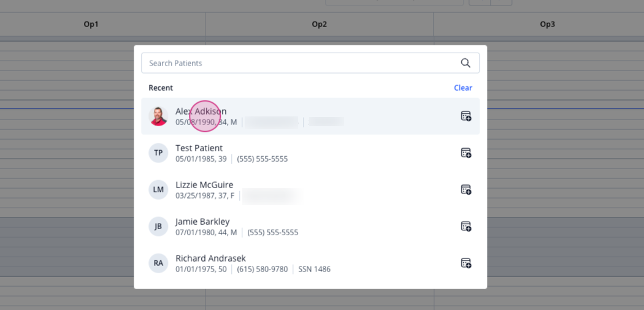The height and width of the screenshot is (310, 644).
Task: Schedule appointment icon for Alex Adkison
Action: coord(466,116)
